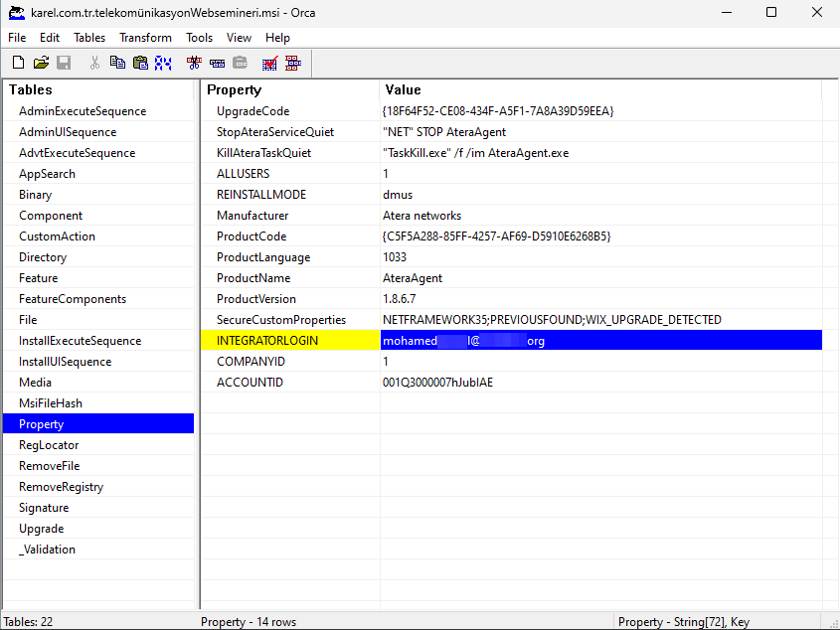
Task: Click the Save floppy disk icon
Action: (x=64, y=63)
